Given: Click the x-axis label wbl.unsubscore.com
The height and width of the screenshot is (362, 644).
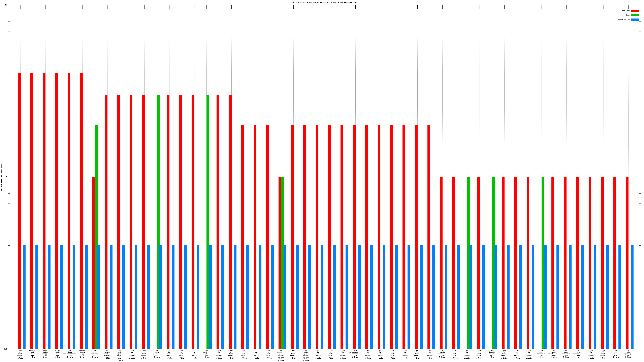Looking at the screenshot, I should (554, 354).
